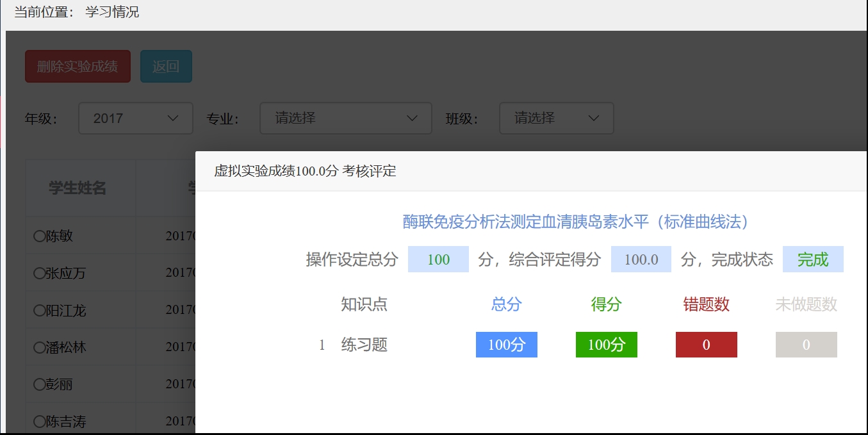Click the gray unanswered count badge
Image resolution: width=868 pixels, height=435 pixels.
(806, 345)
